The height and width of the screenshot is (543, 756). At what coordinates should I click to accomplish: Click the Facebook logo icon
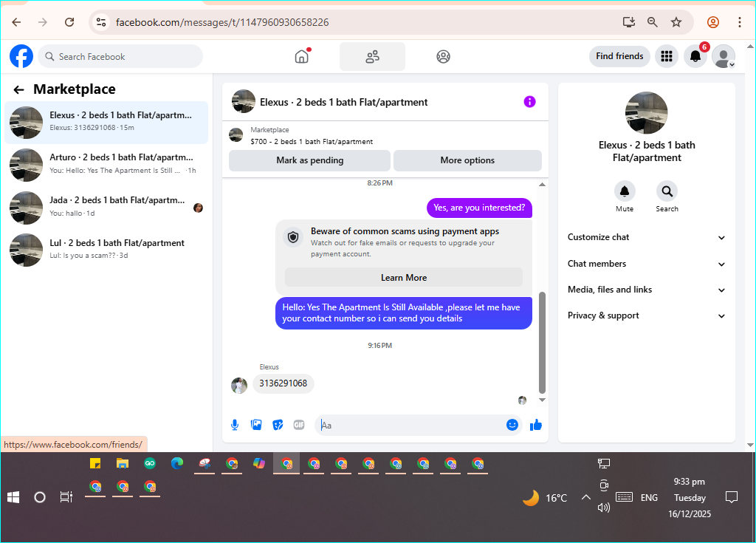pos(21,56)
